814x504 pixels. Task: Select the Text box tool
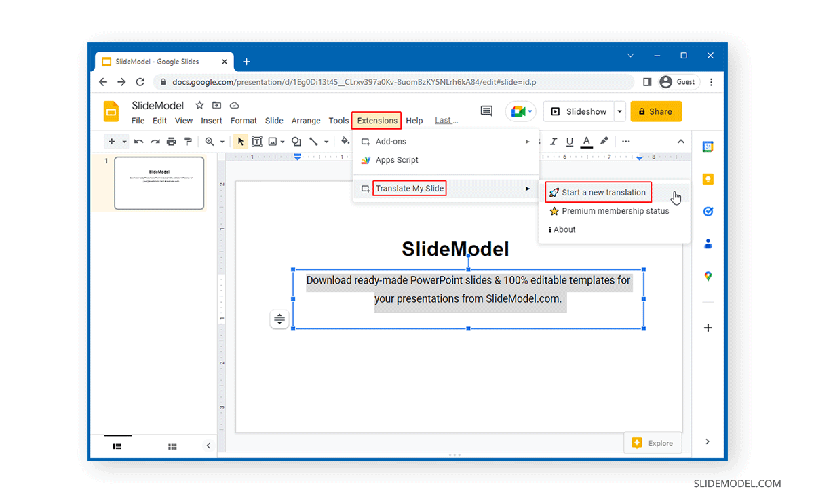[x=257, y=142]
